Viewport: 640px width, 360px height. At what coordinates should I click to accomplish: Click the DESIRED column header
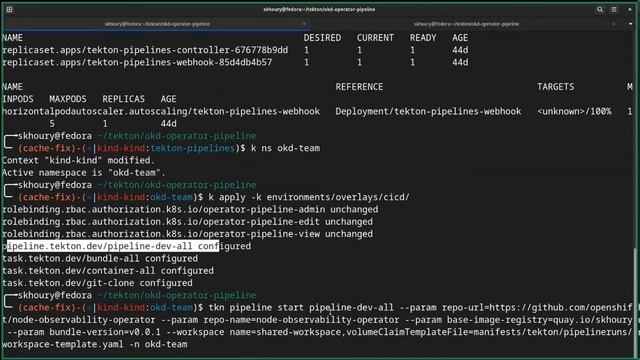322,38
